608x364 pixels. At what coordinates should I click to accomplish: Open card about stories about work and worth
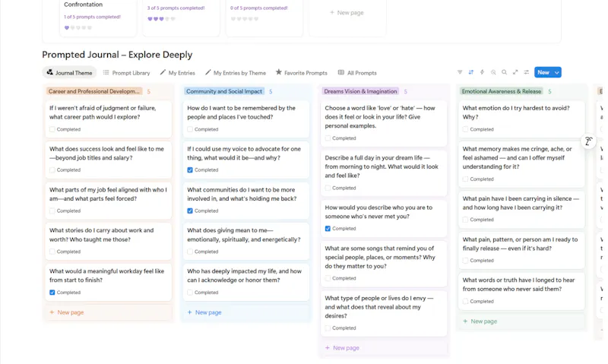(x=108, y=240)
